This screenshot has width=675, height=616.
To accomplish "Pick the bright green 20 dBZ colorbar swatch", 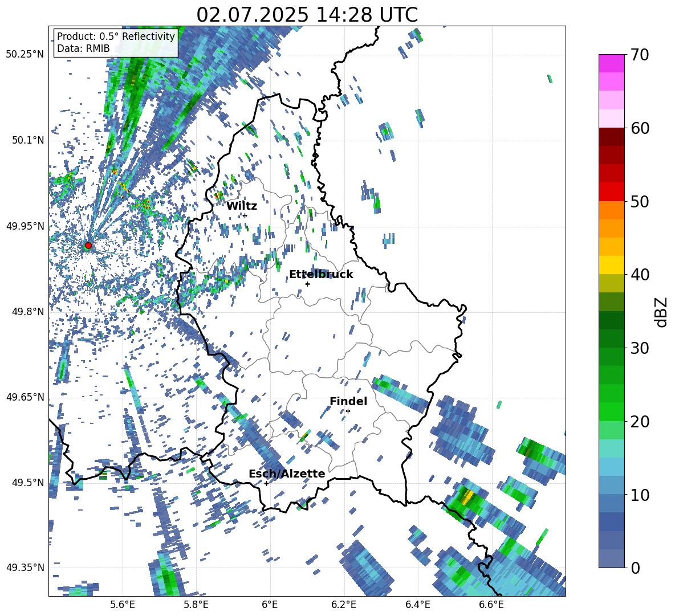I will (611, 411).
